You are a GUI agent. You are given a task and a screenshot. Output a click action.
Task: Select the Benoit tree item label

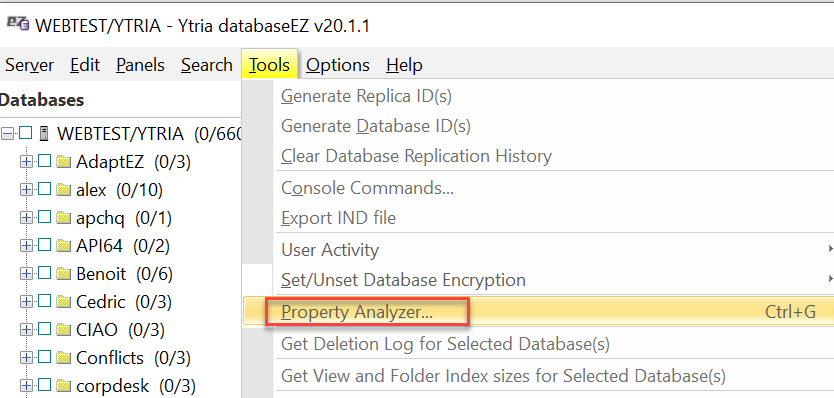[101, 274]
